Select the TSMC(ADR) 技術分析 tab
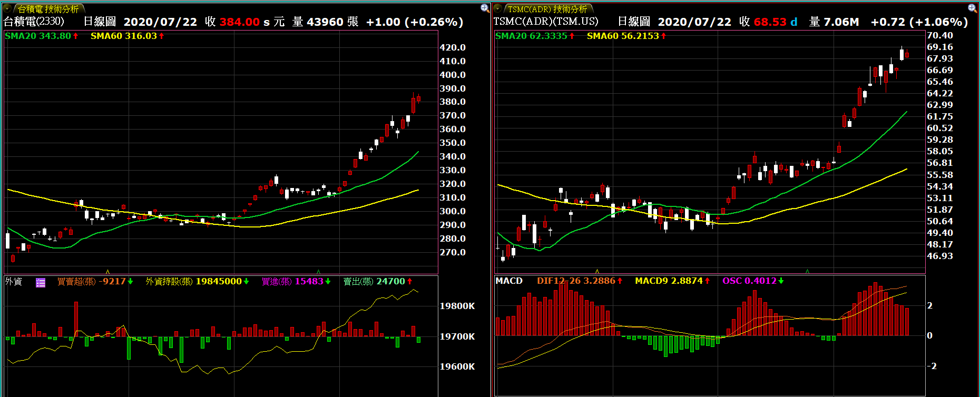This screenshot has height=397, width=980. [x=547, y=9]
